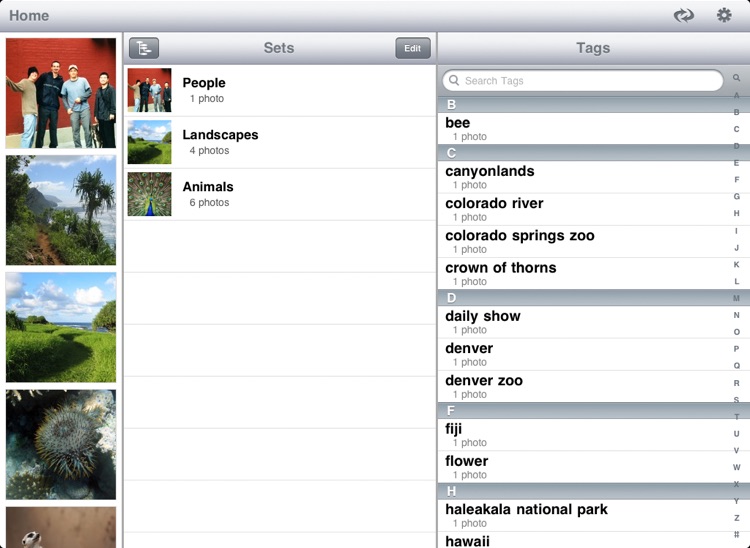Image resolution: width=750 pixels, height=548 pixels.
Task: Toggle the hierarchy view icon in Sets
Action: tap(144, 48)
